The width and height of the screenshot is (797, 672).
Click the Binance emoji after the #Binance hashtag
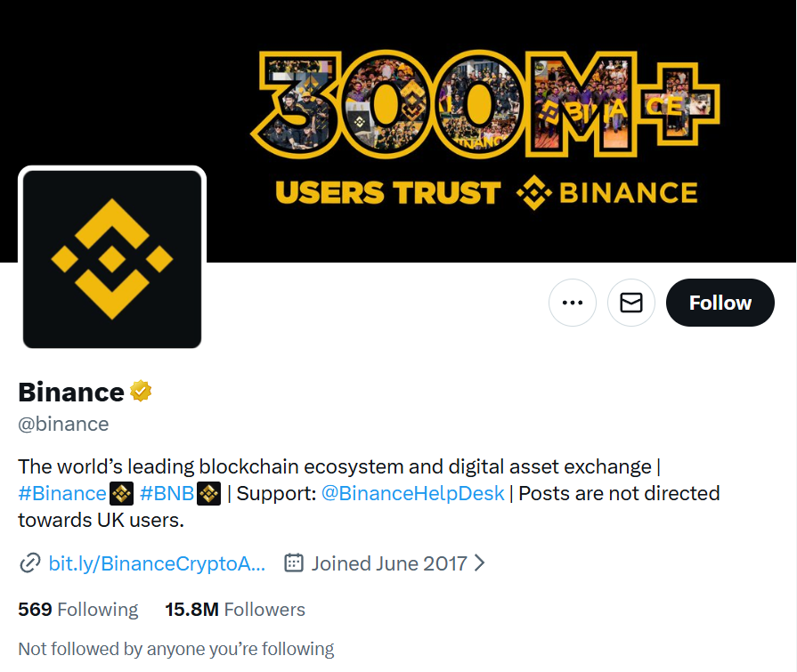point(121,493)
